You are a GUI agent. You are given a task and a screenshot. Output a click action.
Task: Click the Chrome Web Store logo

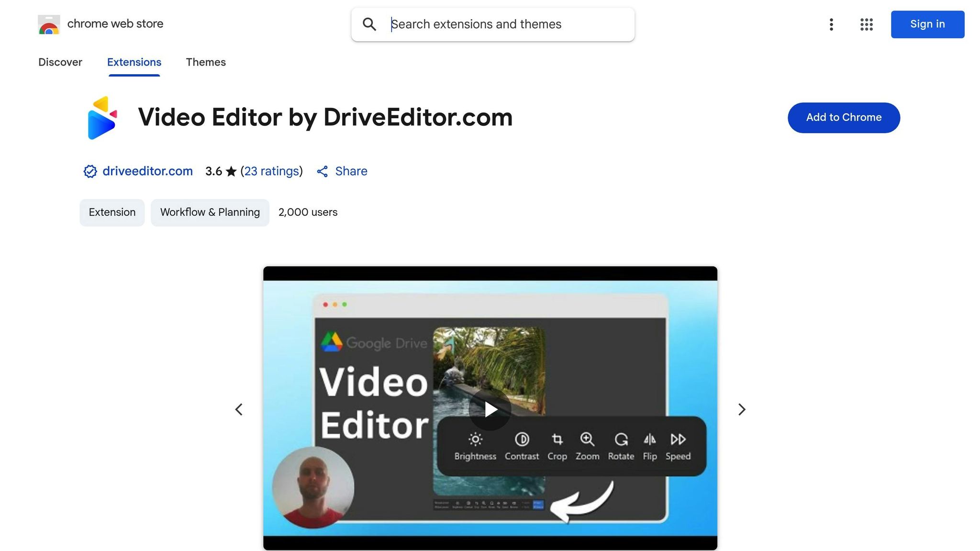(x=49, y=24)
